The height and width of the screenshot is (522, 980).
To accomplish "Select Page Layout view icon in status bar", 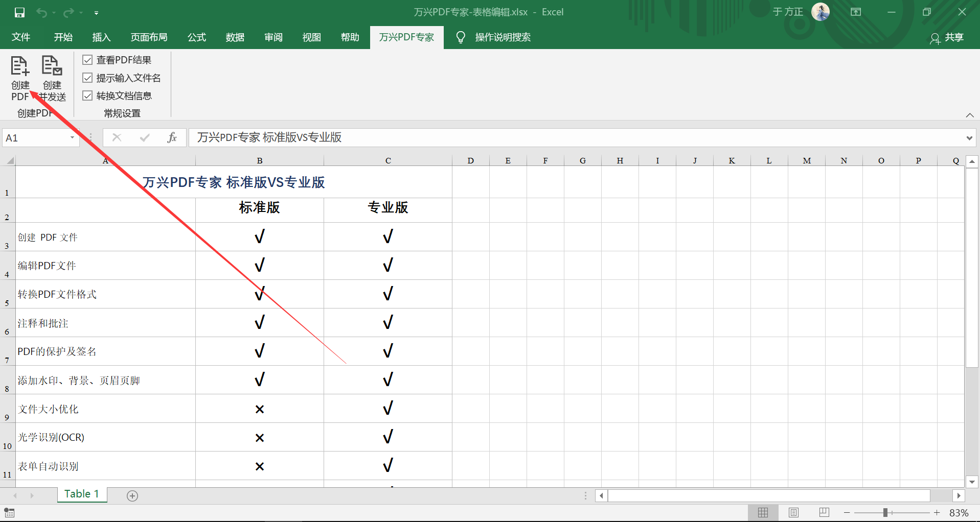I will (x=793, y=512).
